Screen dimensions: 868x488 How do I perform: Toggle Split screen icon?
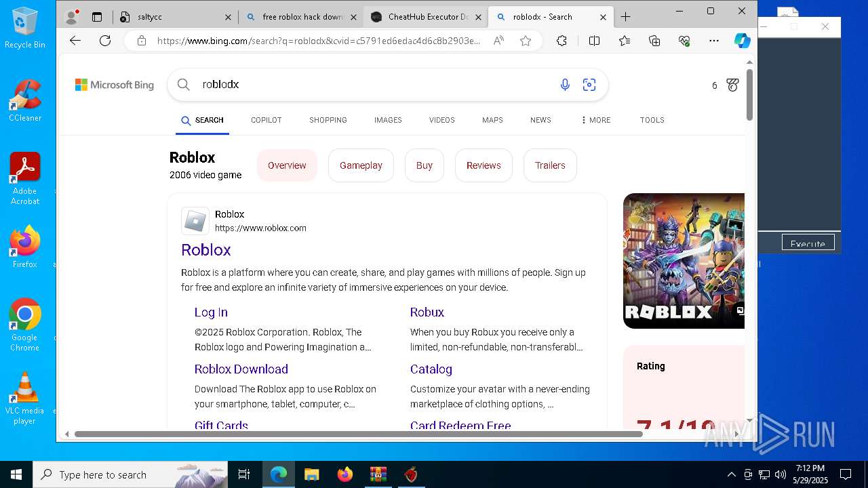tap(594, 41)
